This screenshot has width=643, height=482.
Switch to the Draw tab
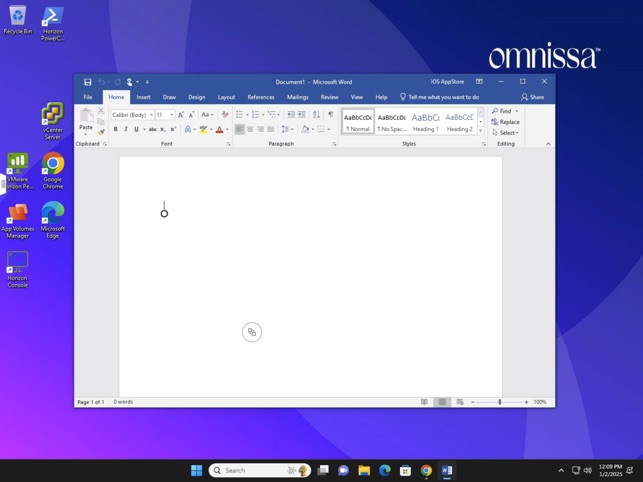click(169, 97)
